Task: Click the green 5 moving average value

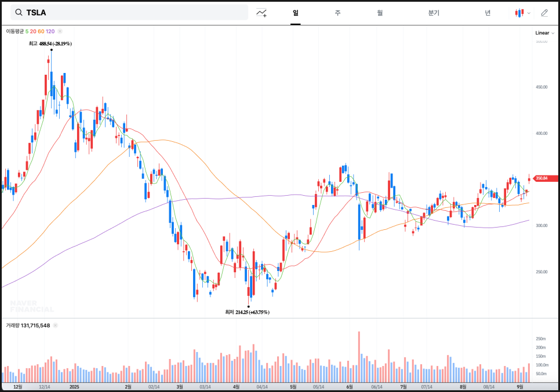Action: [27, 31]
